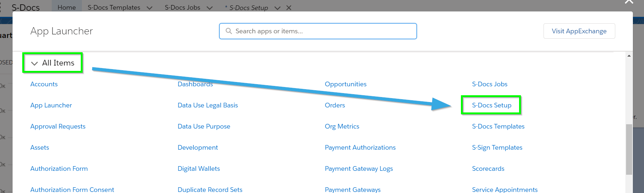Screen dimensions: 644x193
Task: Open the S-Docs Setup item link
Action: 492,105
